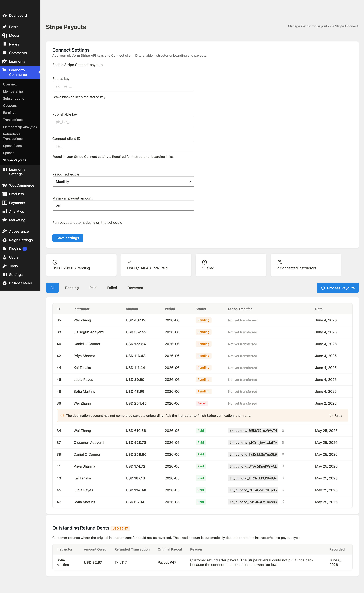
Task: Click the Process Payouts button
Action: (x=338, y=288)
